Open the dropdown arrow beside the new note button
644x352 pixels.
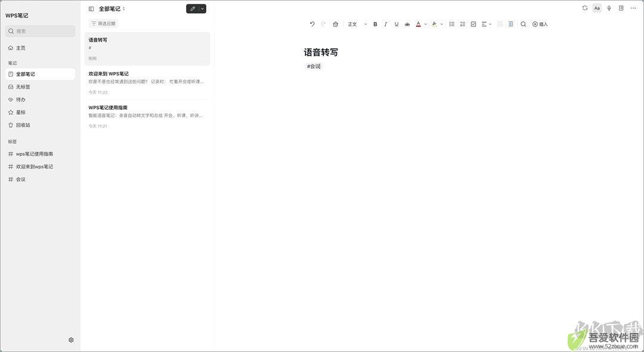point(203,8)
